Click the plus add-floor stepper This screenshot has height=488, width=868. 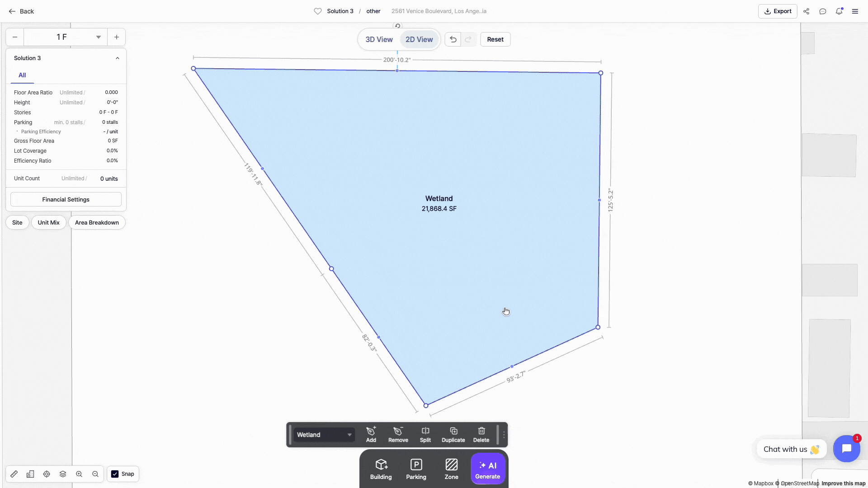point(116,37)
